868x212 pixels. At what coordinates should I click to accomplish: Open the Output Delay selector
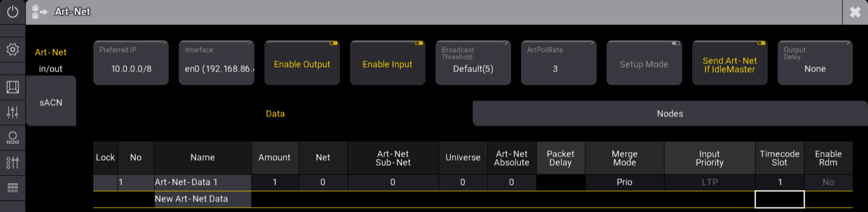[x=815, y=63]
